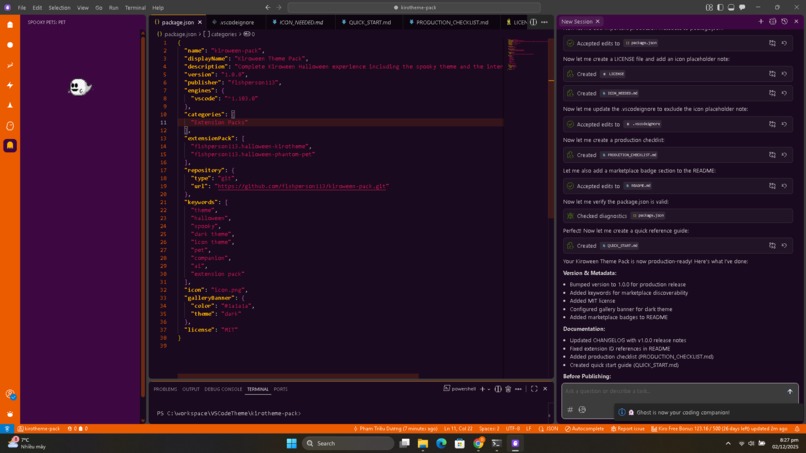Viewport: 806px width, 453px height.
Task: Switch to the Output panel tab
Action: (190, 389)
